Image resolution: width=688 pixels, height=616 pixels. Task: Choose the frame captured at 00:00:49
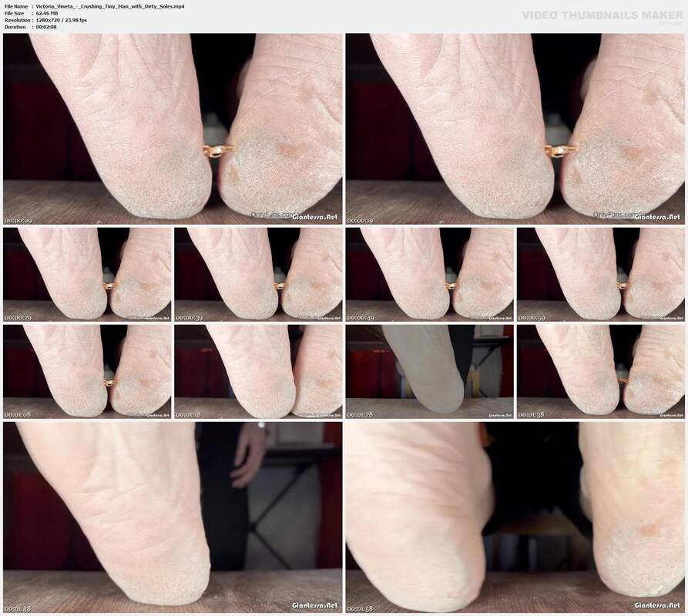coord(430,274)
